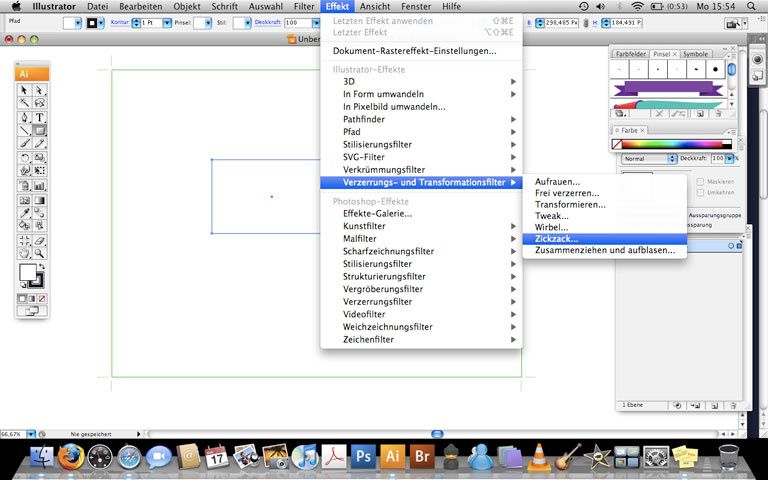Switch to the Farbfelder tab
This screenshot has height=480, width=768.
[631, 54]
